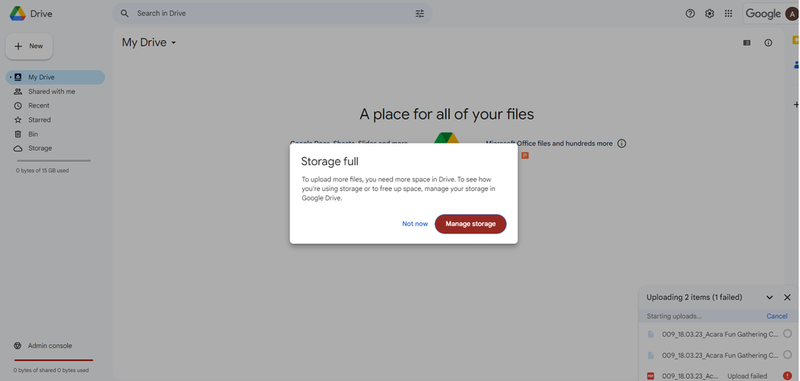Click the "Upload failed" status text
This screenshot has width=800, height=381.
747,376
